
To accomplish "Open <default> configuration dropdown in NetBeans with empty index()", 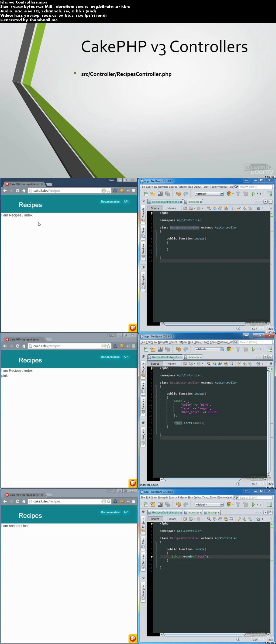I will click(209, 194).
